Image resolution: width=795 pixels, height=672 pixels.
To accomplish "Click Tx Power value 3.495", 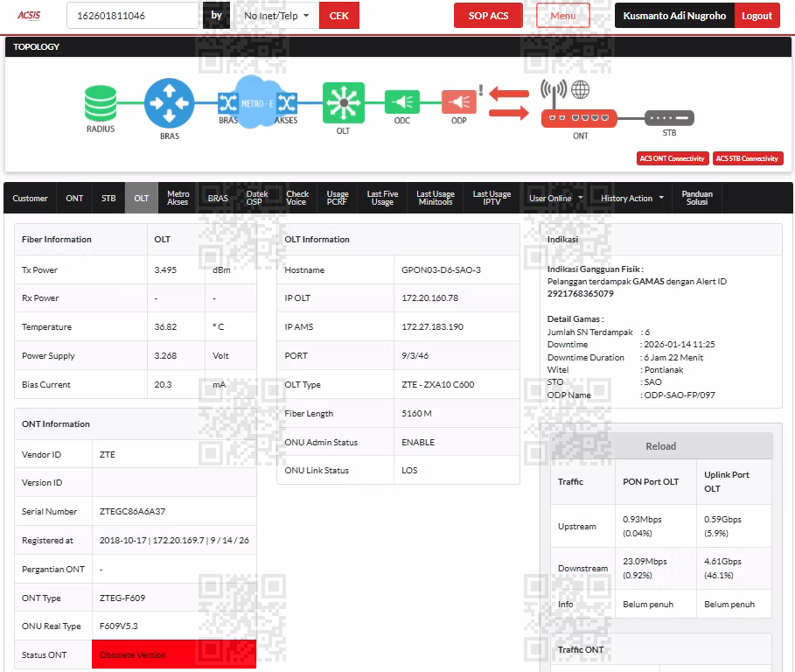I will (165, 270).
